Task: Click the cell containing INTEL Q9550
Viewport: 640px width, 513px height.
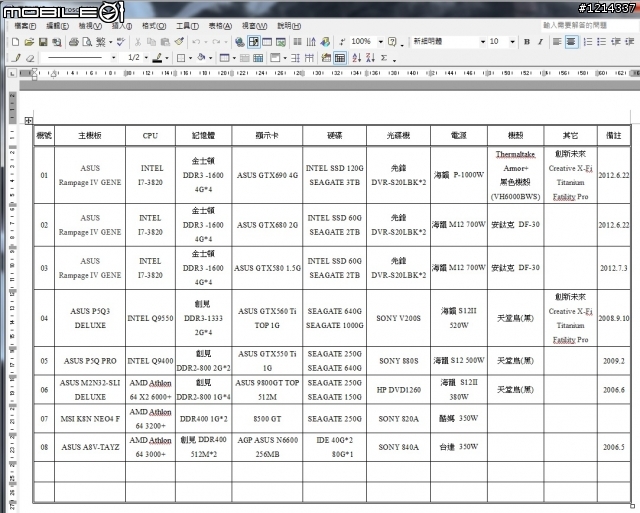Action: tap(150, 318)
